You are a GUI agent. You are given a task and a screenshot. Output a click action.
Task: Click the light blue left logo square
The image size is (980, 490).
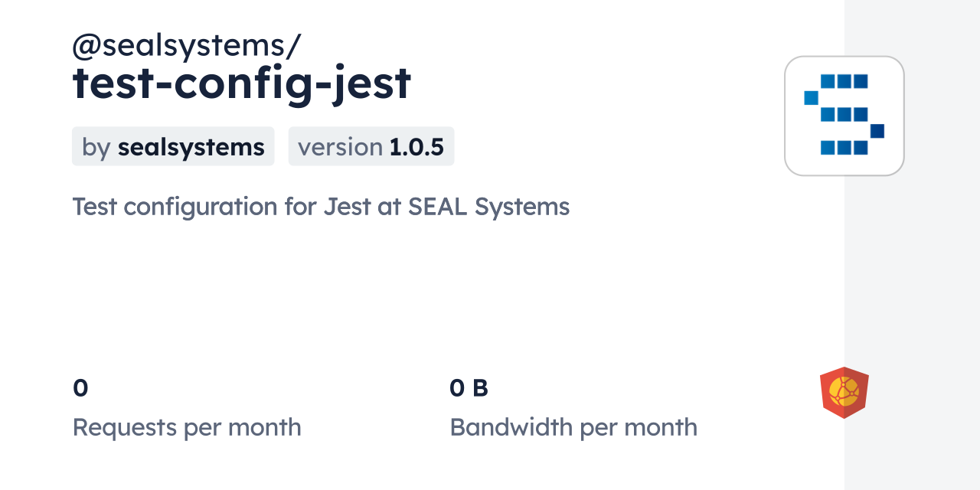coord(811,97)
